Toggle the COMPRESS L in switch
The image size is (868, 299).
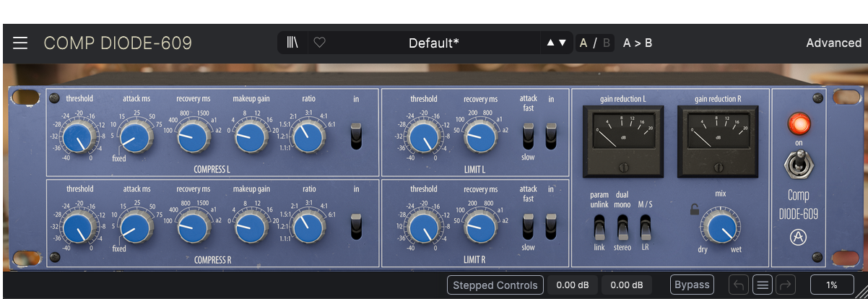pos(356,136)
